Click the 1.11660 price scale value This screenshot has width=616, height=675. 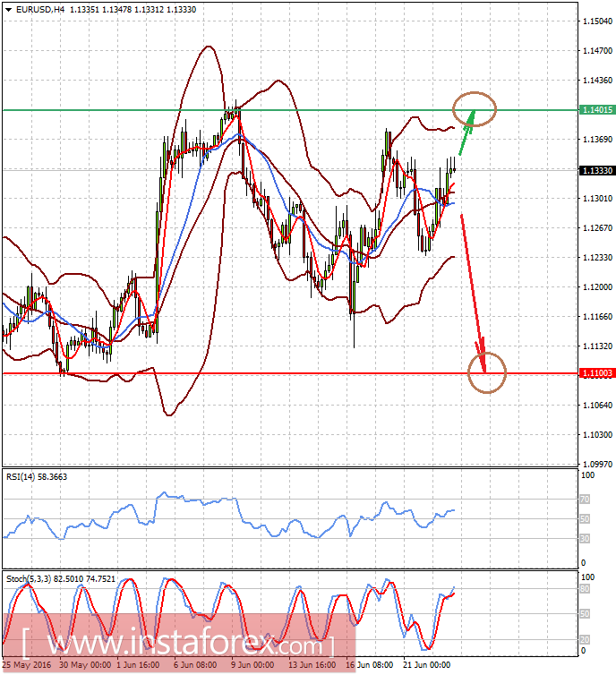[x=597, y=317]
